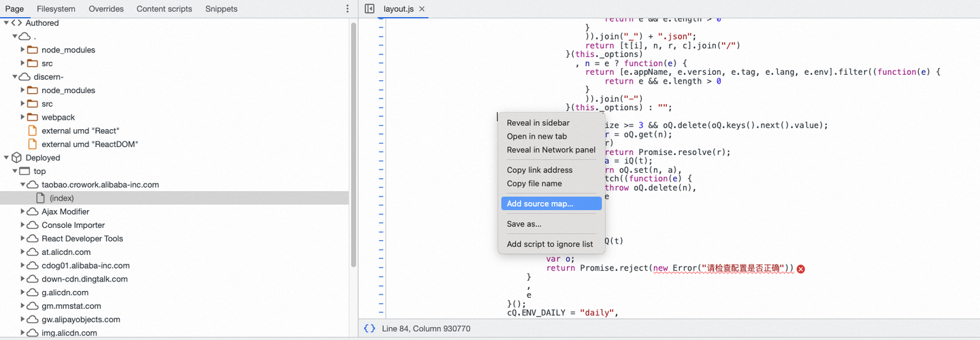This screenshot has width=980, height=340.
Task: Click the three-dot more tabs menu icon
Action: pos(348,9)
